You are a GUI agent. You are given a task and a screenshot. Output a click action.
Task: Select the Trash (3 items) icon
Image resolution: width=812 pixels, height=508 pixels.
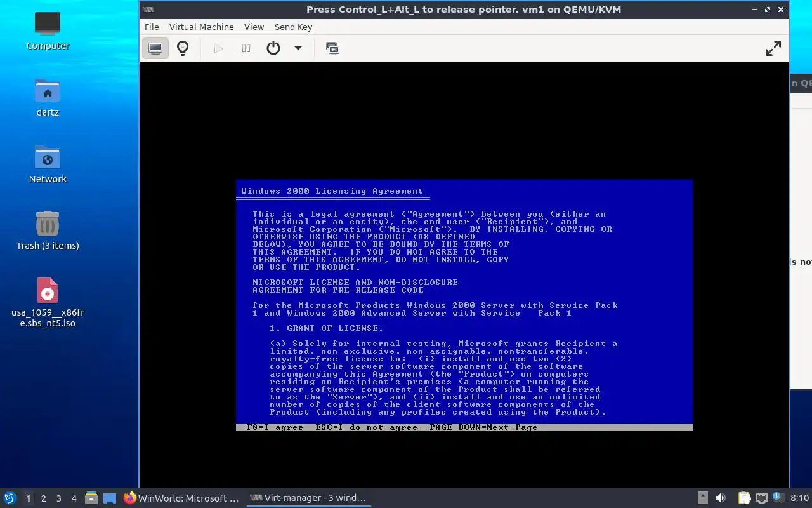click(48, 231)
